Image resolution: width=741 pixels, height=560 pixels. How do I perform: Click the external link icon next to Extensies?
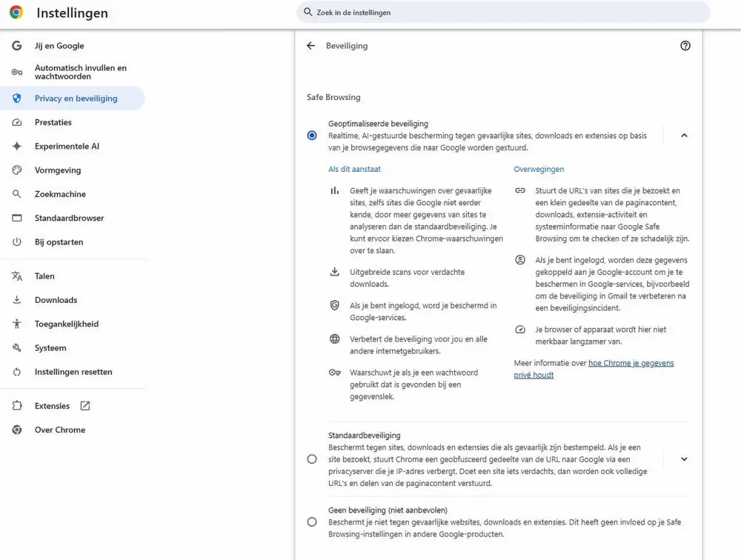tap(85, 405)
